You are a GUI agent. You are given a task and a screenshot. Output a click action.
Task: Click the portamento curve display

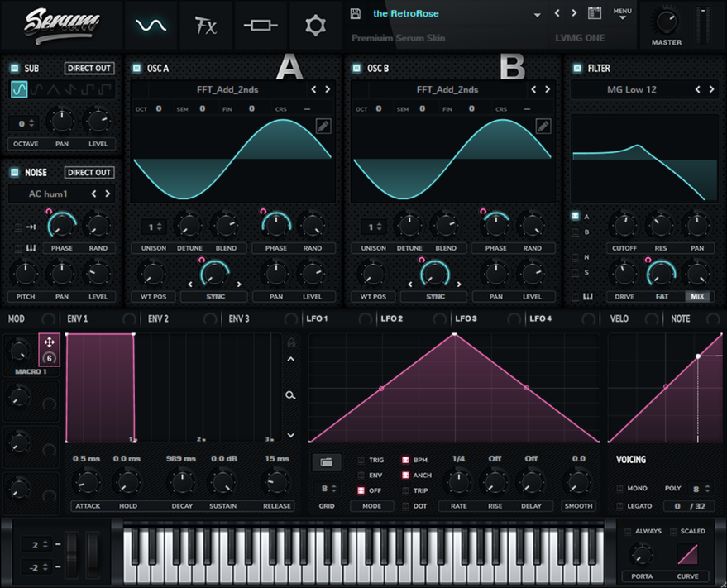click(x=687, y=554)
